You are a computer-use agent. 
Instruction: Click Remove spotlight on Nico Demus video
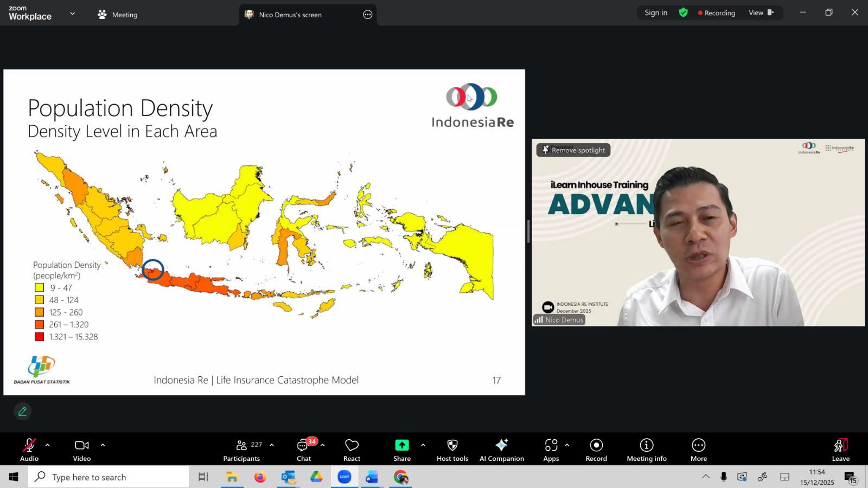[573, 150]
